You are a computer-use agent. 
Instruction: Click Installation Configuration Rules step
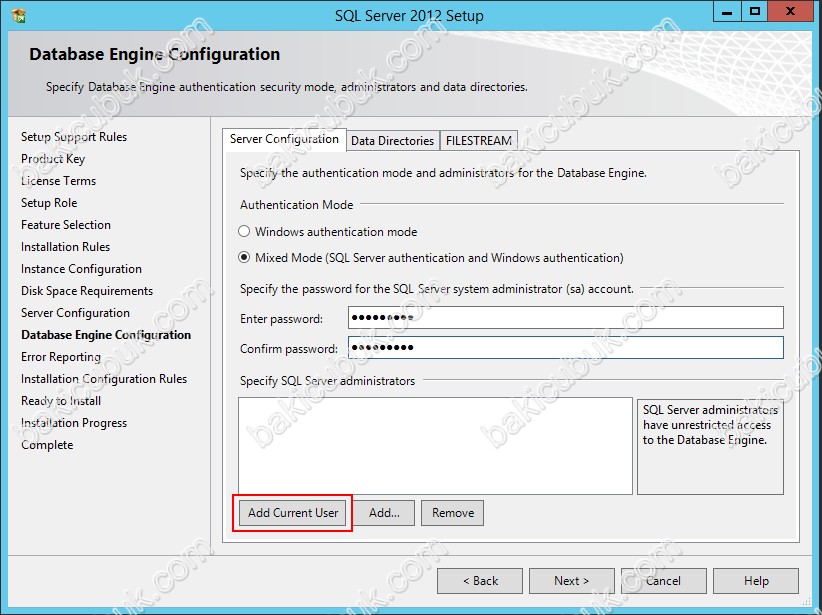(104, 379)
